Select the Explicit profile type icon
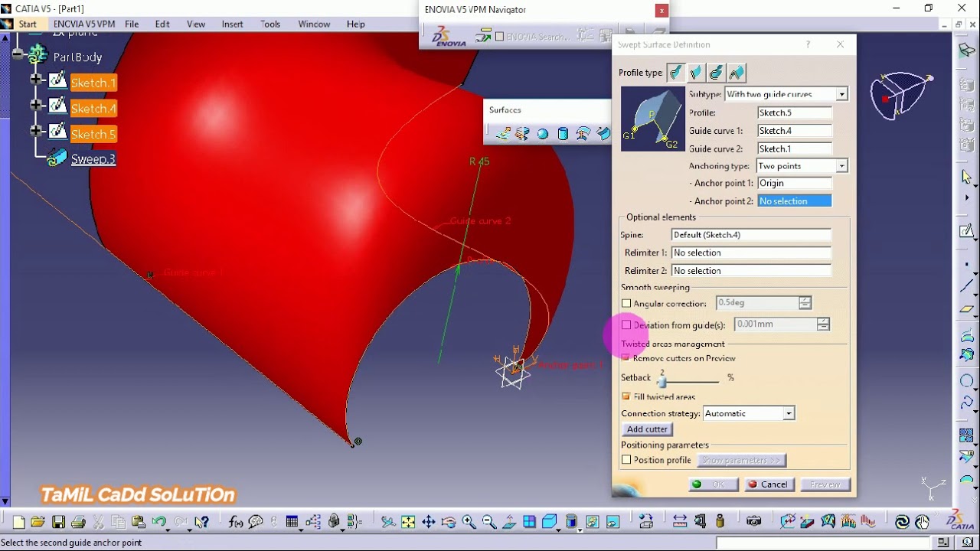The height and width of the screenshot is (551, 980). click(675, 73)
